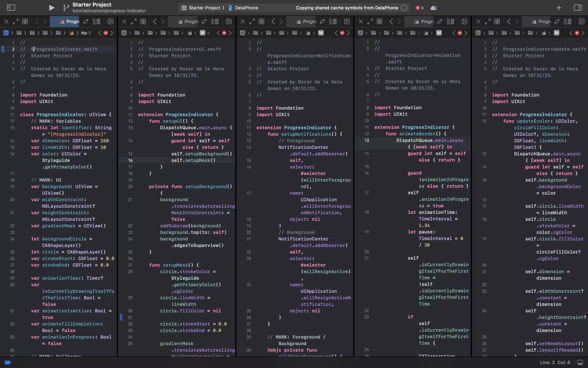Go to next issue in ProgressIndicator.swift pane
The width and height of the screenshot is (588, 368).
[112, 33]
